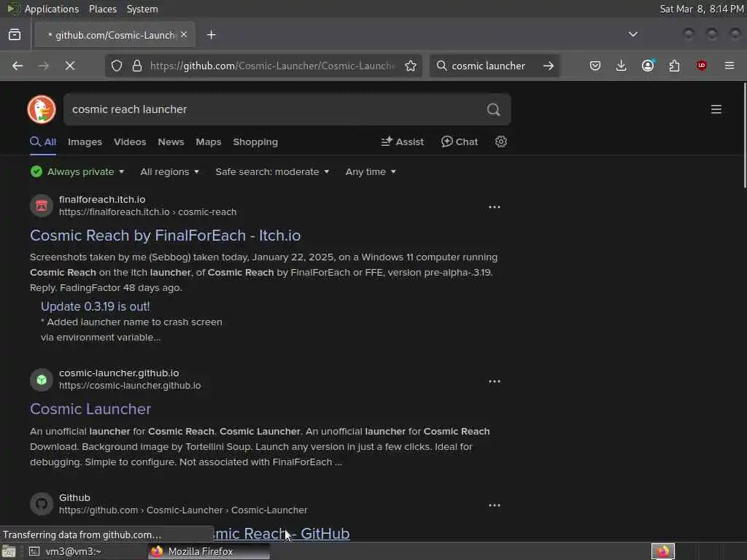This screenshot has height=560, width=747.
Task: Change Safe search: moderate setting
Action: pos(272,171)
